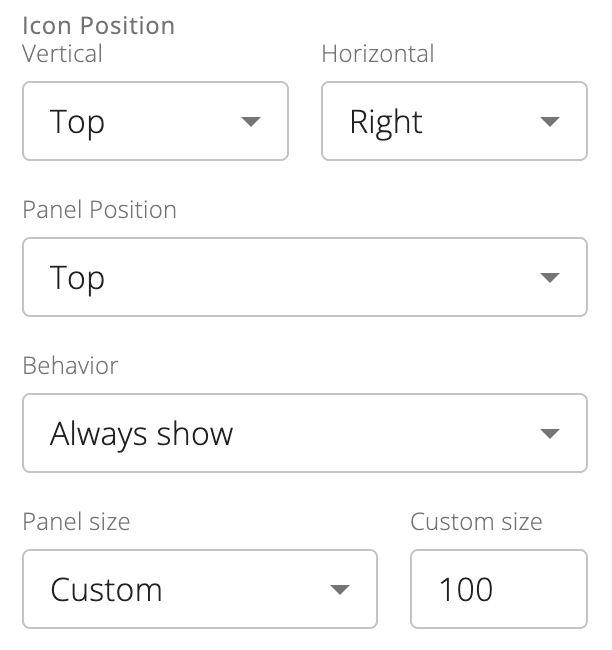
Task: Click the 'Custom' value in Panel size
Action: 106,589
